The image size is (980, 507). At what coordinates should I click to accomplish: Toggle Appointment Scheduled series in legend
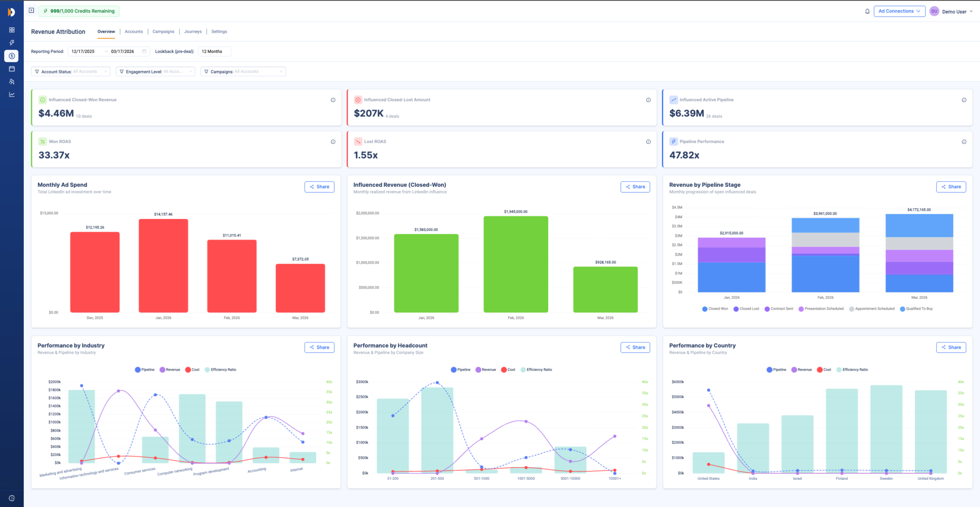(872, 309)
